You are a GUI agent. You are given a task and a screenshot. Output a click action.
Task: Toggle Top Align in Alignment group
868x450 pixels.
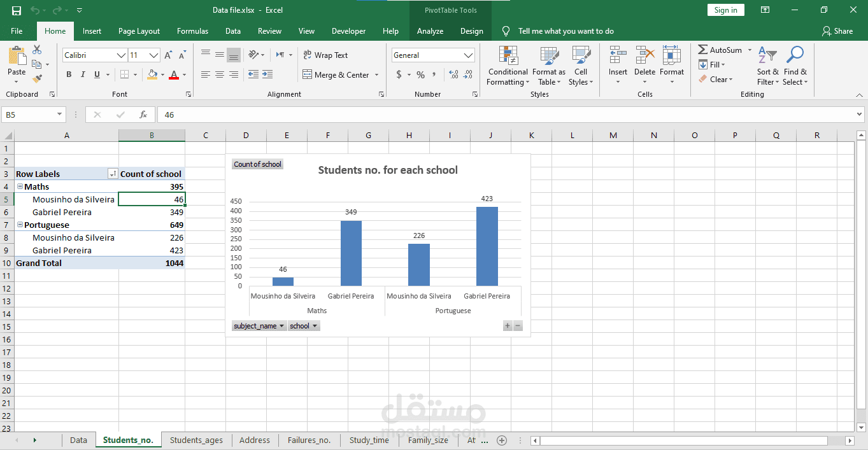(x=205, y=55)
